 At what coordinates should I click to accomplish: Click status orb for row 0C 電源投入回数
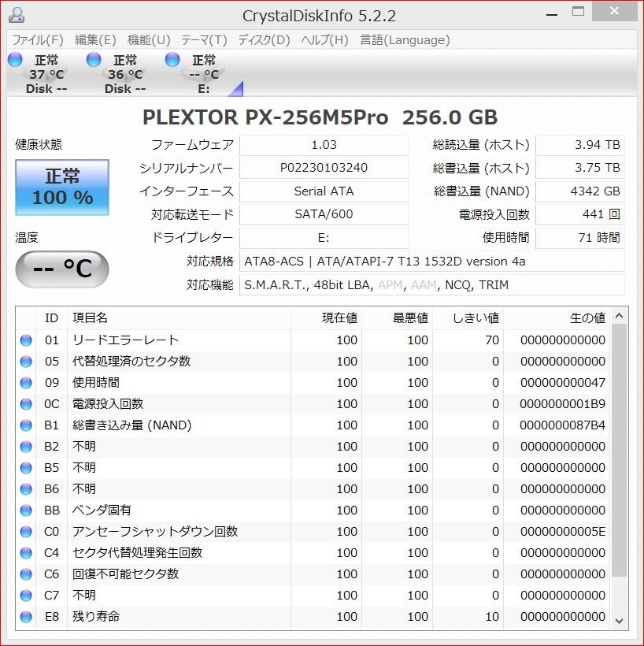pyautogui.click(x=26, y=404)
